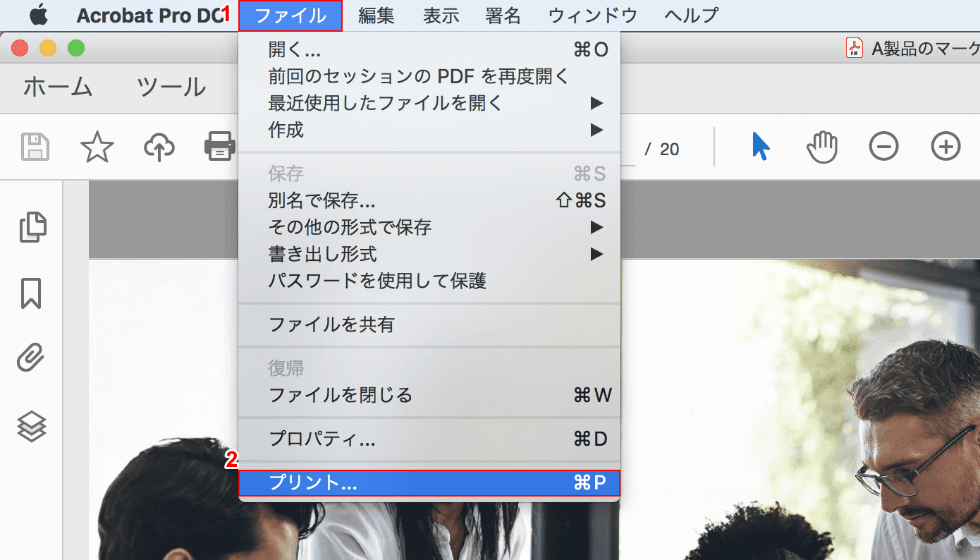Expand the 書き出し形式 submenu
Image resolution: width=980 pixels, height=560 pixels.
[x=429, y=254]
